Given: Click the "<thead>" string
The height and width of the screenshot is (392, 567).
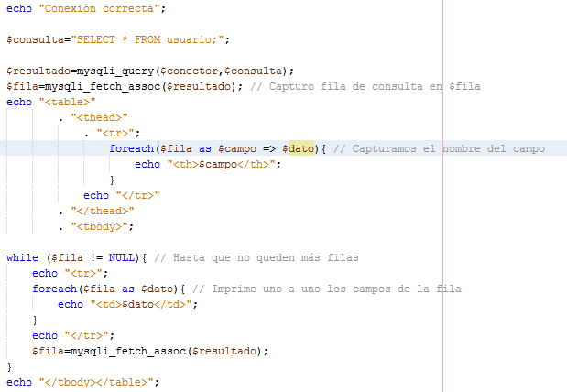Looking at the screenshot, I should (x=99, y=117).
